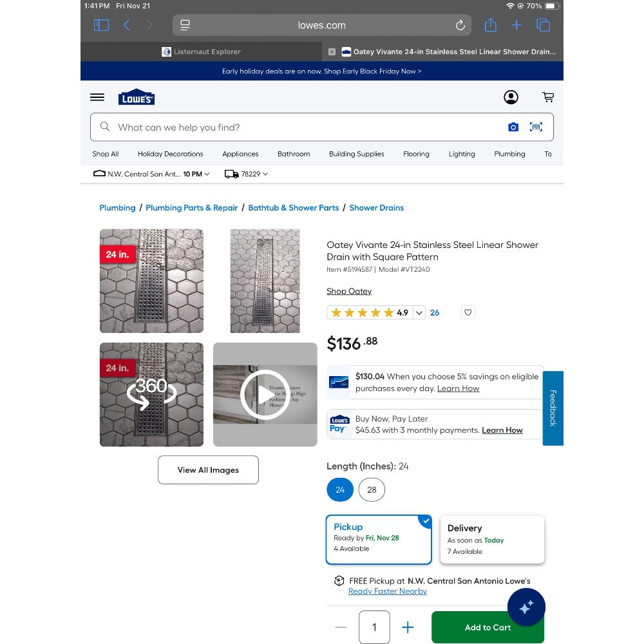Viewport: 644px width, 644px height.
Task: Click the Add to Cart button
Action: 488,627
